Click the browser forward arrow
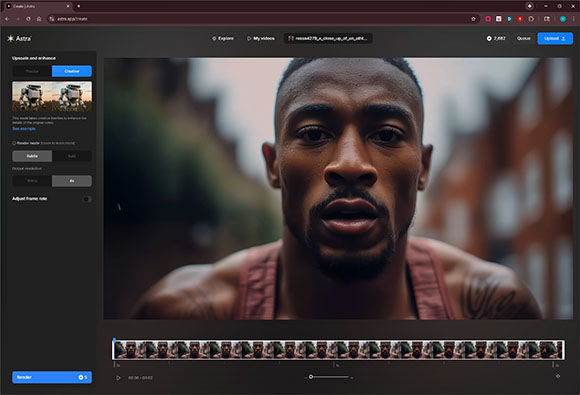 (x=17, y=19)
